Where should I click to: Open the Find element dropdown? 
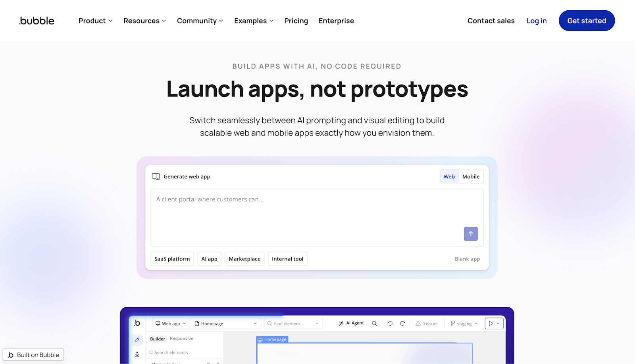pos(293,324)
